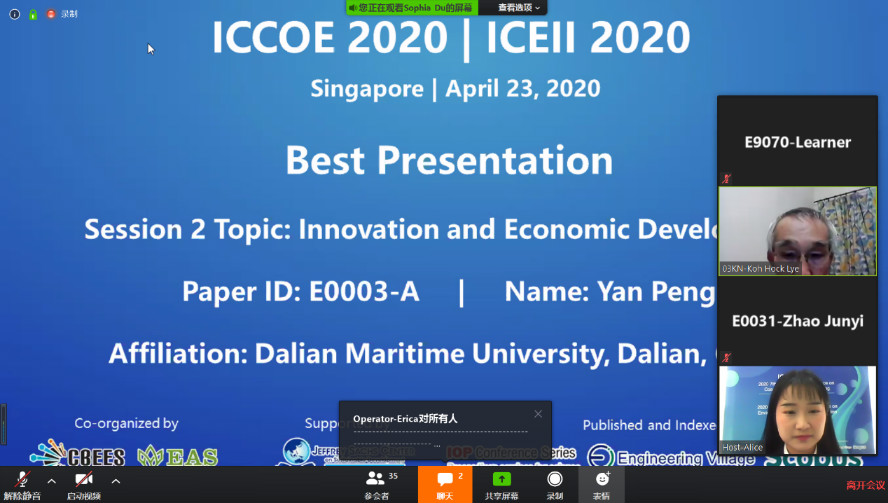
Task: Close the Operator-Erica chat notification popup
Action: pyautogui.click(x=538, y=414)
